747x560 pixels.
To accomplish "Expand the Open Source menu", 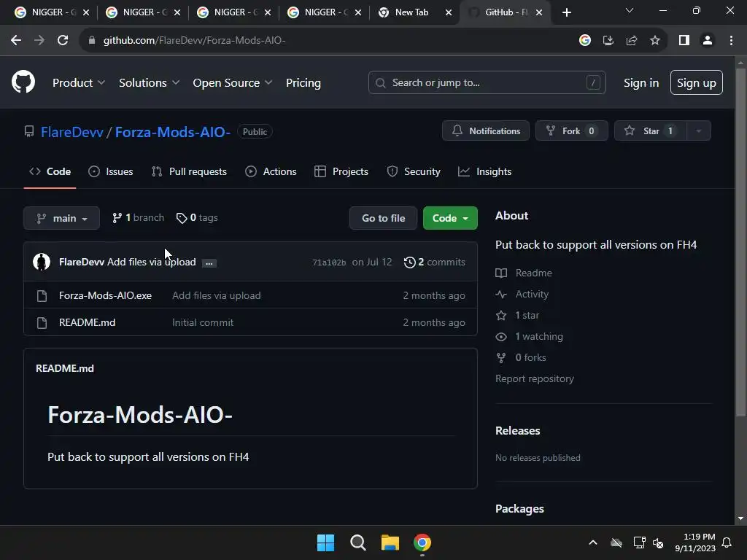I will click(233, 83).
